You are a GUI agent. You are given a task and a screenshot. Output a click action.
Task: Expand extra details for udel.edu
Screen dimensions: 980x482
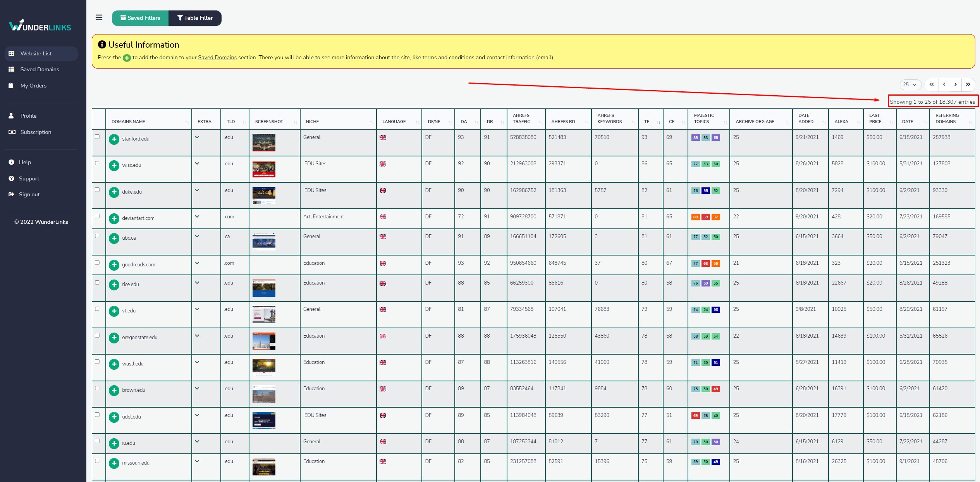point(197,415)
